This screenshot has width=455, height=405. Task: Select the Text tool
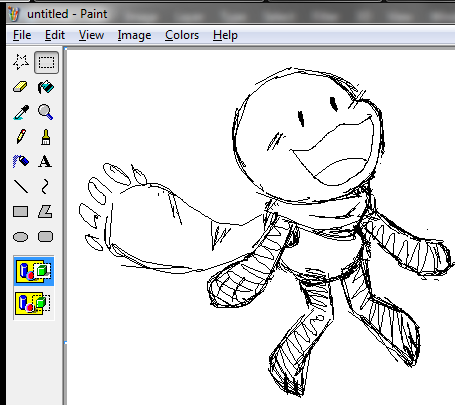tap(46, 162)
